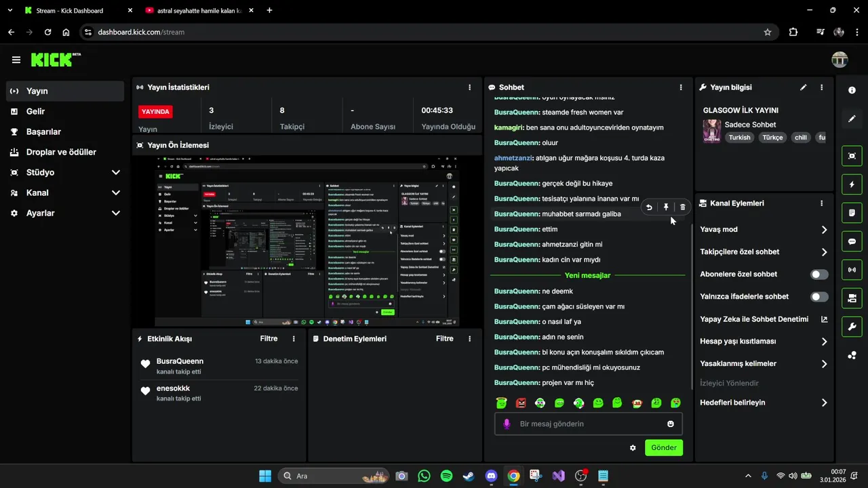Open Yayın İstatistikleri three-dot menu

[x=470, y=87]
